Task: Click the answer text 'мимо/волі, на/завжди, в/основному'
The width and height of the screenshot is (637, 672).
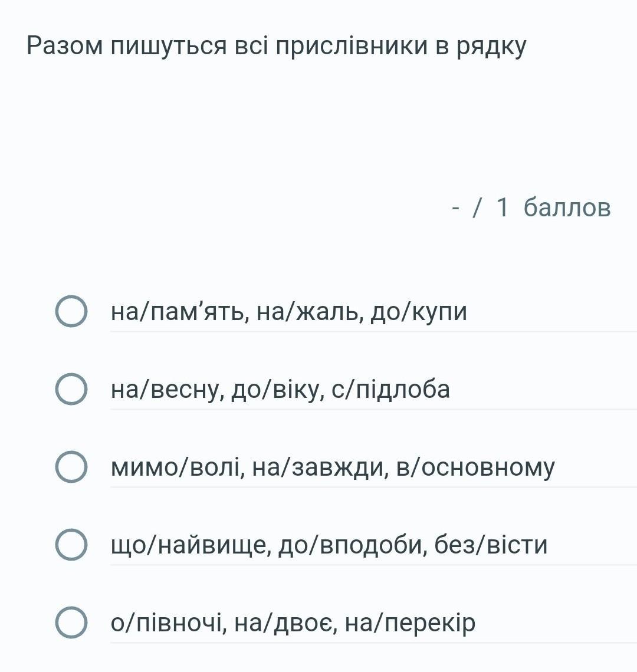Action: [x=333, y=467]
